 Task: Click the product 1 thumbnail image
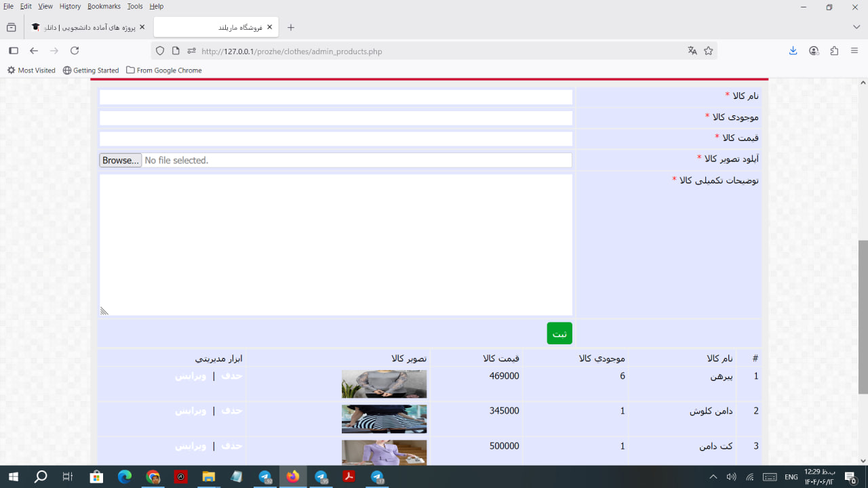pyautogui.click(x=384, y=384)
